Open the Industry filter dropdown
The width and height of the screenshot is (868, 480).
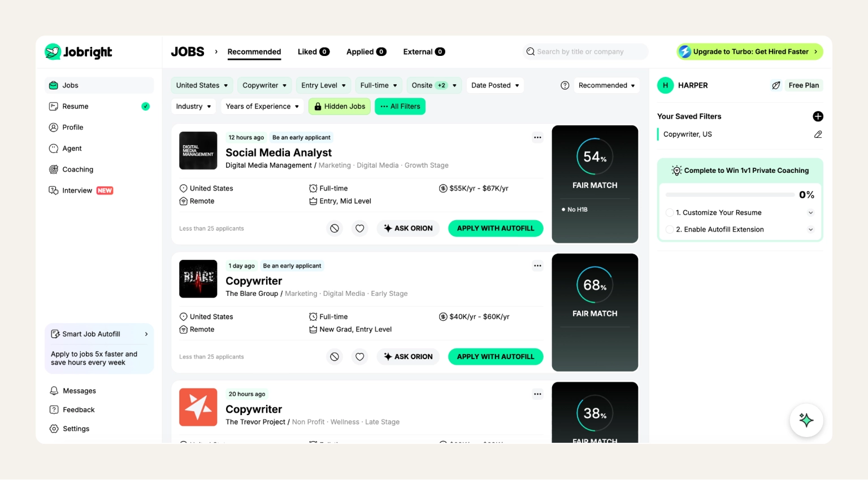tap(193, 106)
